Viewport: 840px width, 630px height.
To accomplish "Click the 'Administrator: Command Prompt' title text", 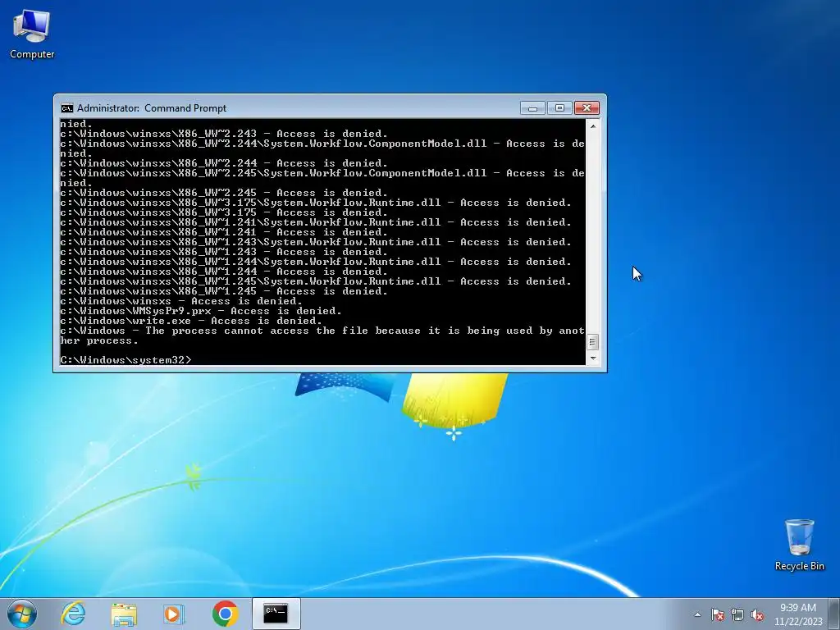I will point(152,108).
